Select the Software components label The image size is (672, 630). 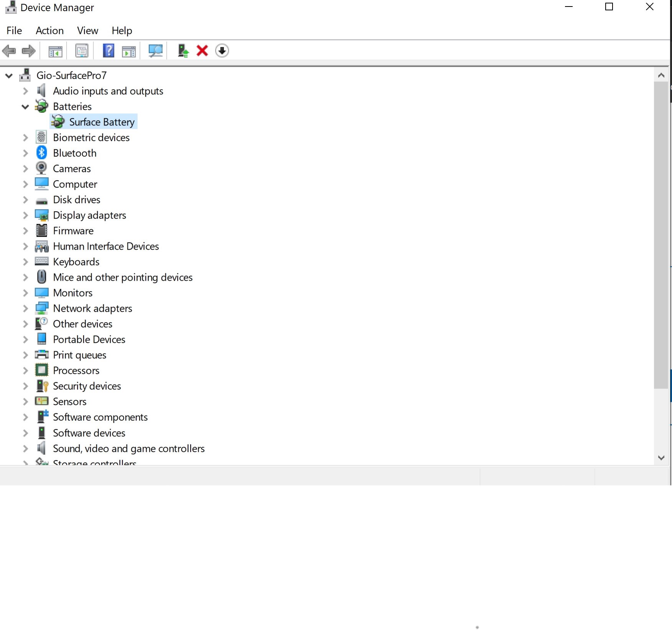(100, 417)
